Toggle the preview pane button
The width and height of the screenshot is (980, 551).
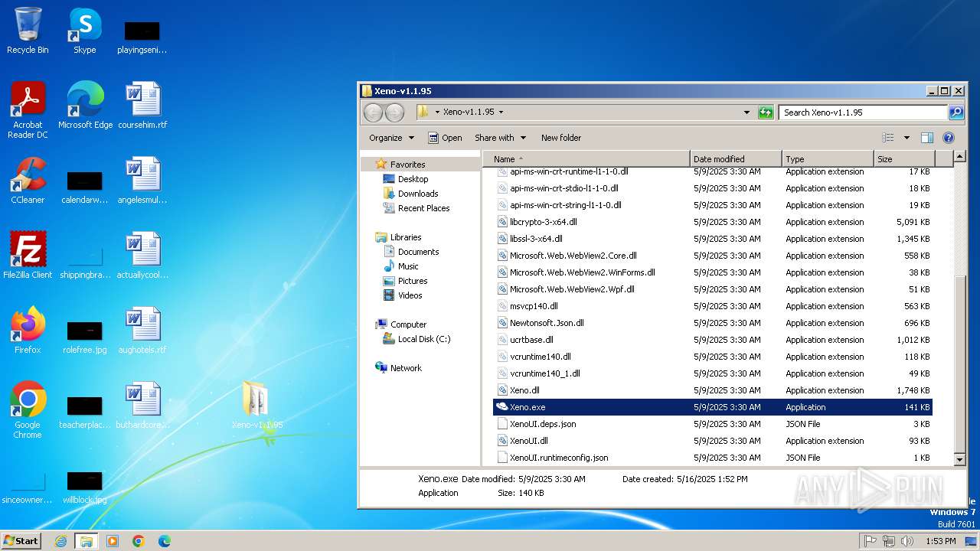point(927,138)
